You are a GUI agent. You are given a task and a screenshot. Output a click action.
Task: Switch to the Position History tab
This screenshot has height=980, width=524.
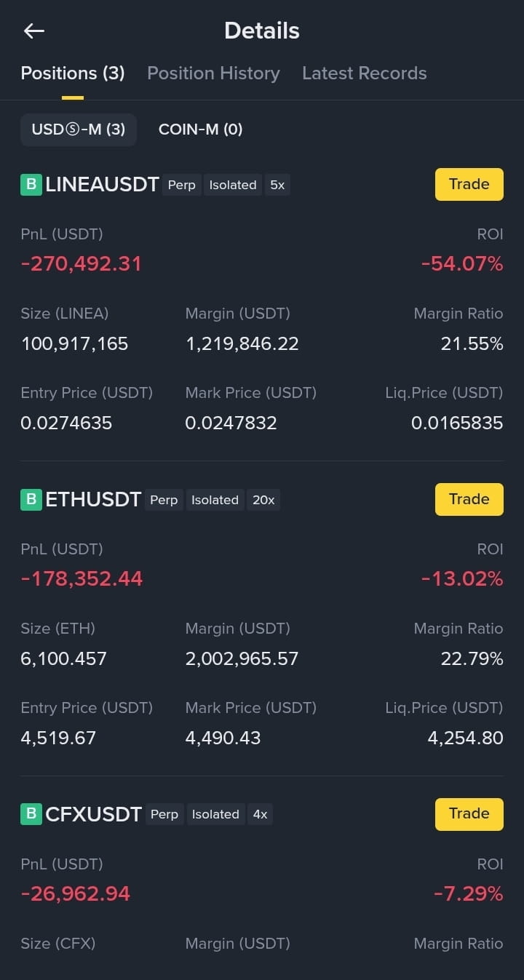(x=213, y=73)
